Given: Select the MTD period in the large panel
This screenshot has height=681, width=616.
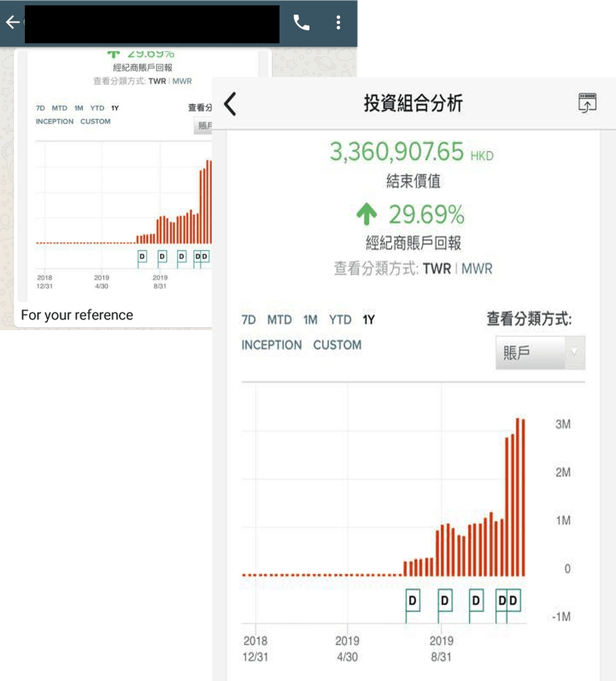Looking at the screenshot, I should pos(279,320).
